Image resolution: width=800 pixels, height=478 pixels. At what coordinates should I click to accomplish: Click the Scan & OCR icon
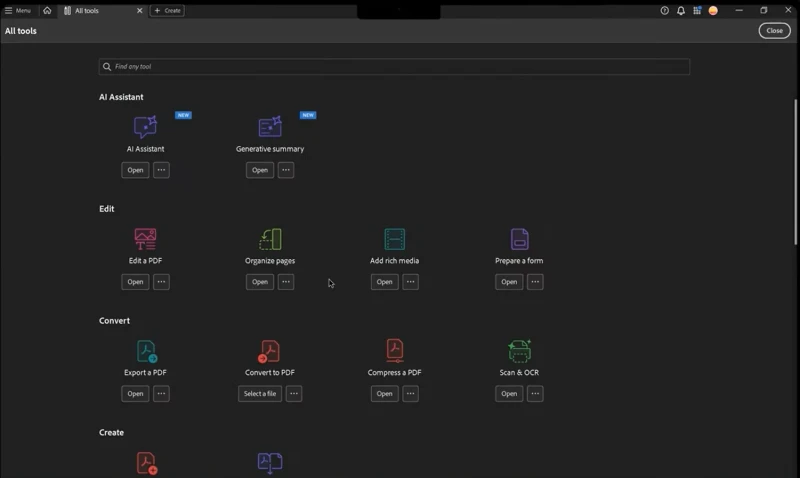click(519, 351)
